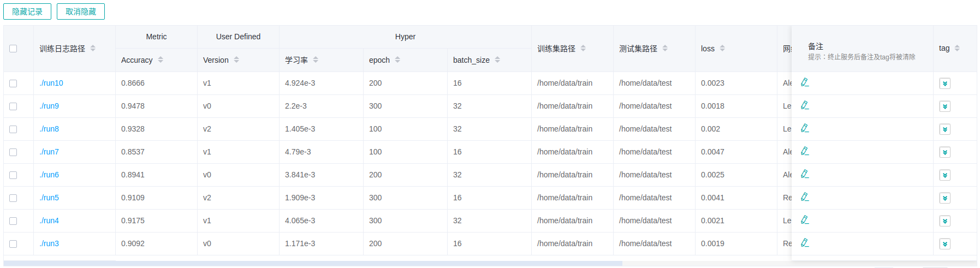Open the tag dropdown in ./run7 row
This screenshot has width=980, height=268.
[945, 152]
